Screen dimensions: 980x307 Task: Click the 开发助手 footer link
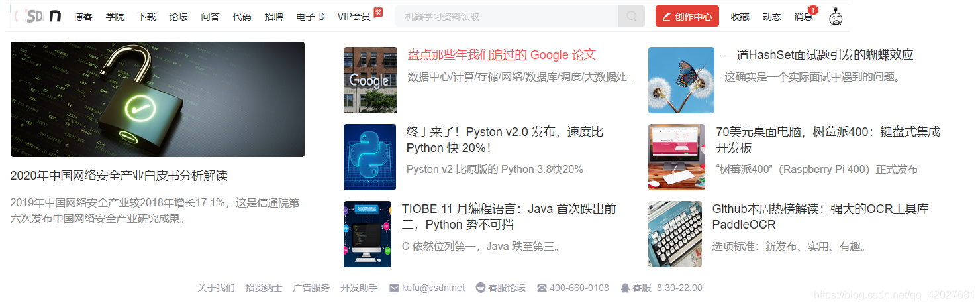coord(359,288)
